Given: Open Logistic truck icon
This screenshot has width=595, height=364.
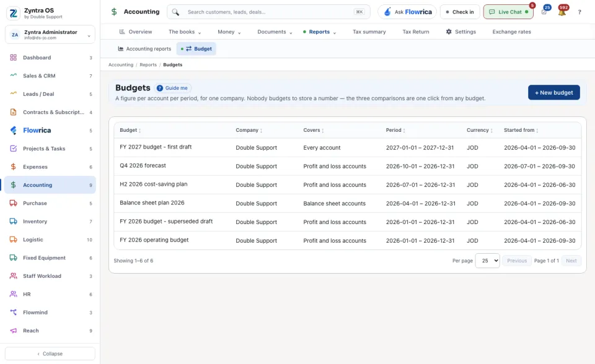Looking at the screenshot, I should click(13, 240).
